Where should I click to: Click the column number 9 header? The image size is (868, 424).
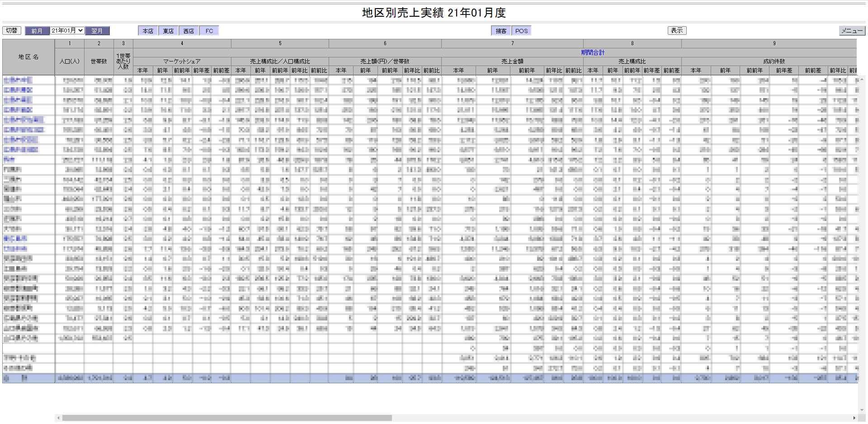tap(774, 43)
